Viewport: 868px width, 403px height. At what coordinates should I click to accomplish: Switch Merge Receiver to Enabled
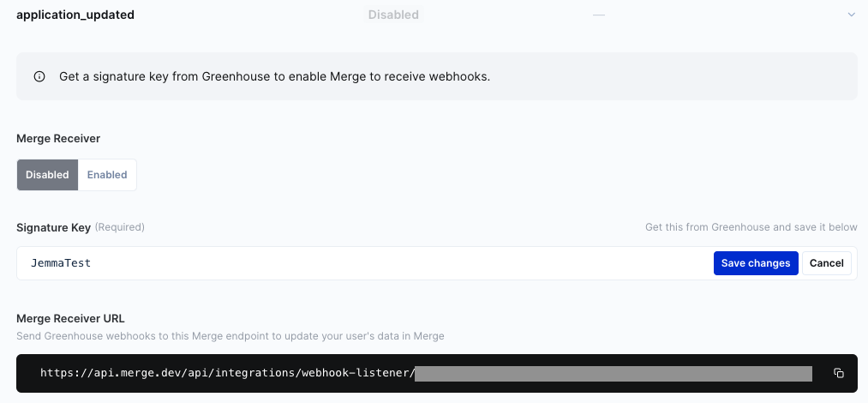click(107, 175)
